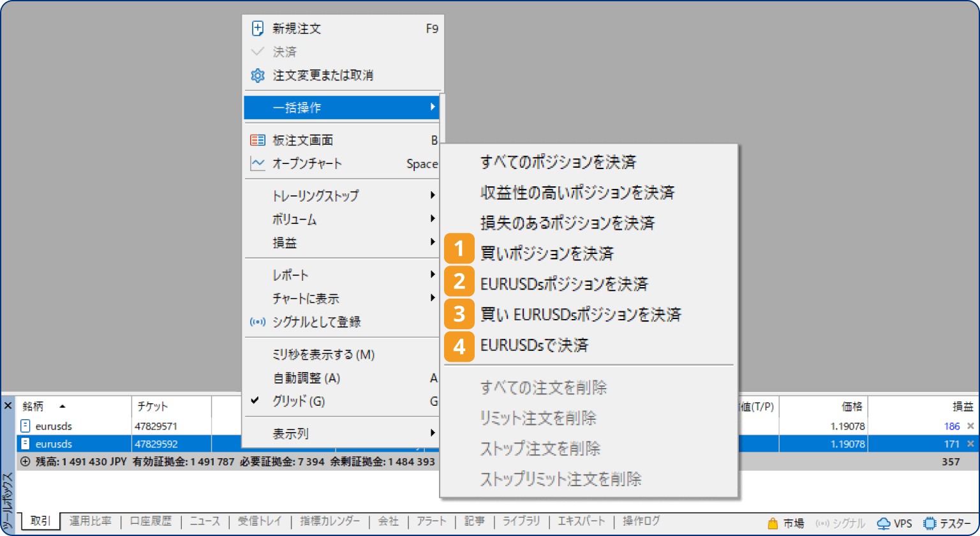Open the 新規注文 icon in the menu
Screen dimensions: 980x536
coord(258,28)
